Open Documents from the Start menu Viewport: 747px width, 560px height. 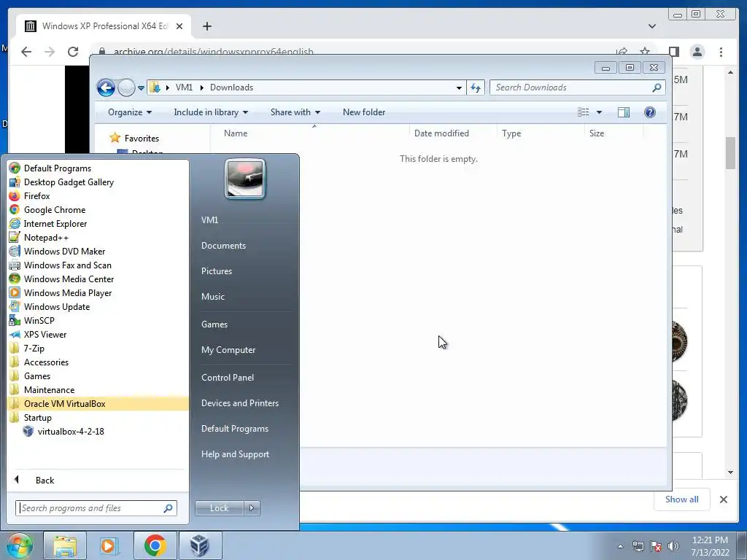223,245
